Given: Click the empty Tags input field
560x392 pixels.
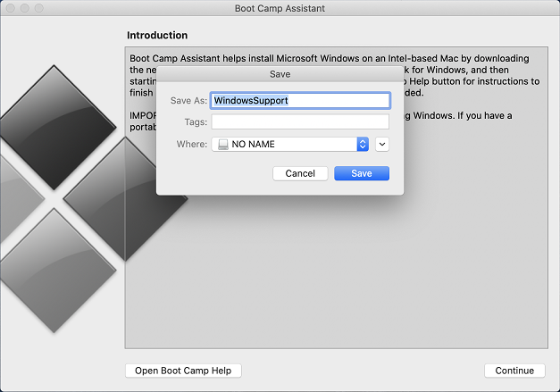Looking at the screenshot, I should coord(300,122).
